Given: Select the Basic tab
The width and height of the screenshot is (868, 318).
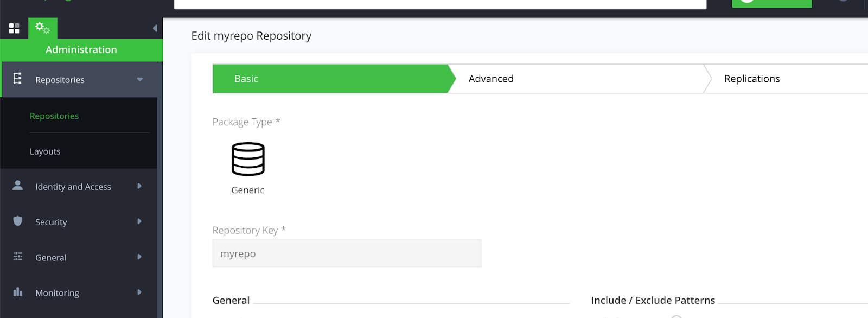Looking at the screenshot, I should [x=246, y=78].
